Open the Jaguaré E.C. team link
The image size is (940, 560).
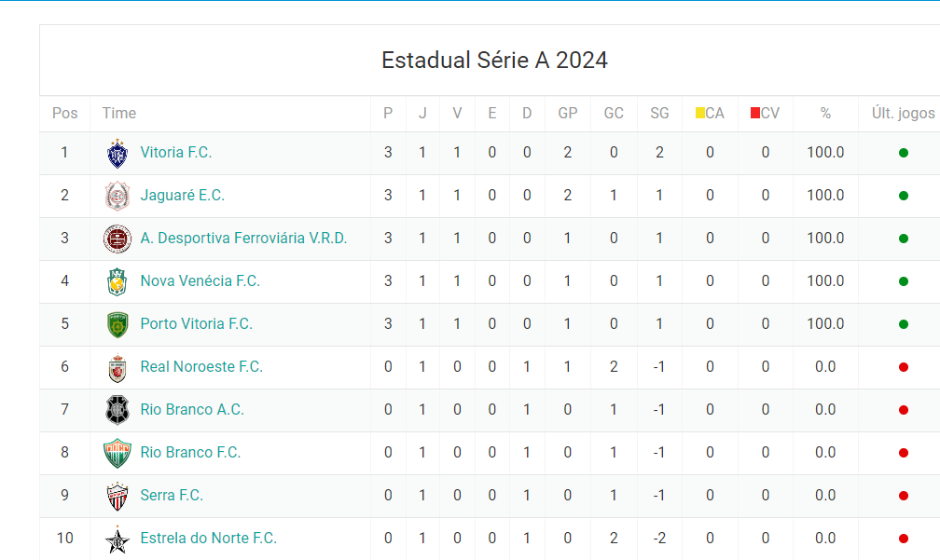183,195
